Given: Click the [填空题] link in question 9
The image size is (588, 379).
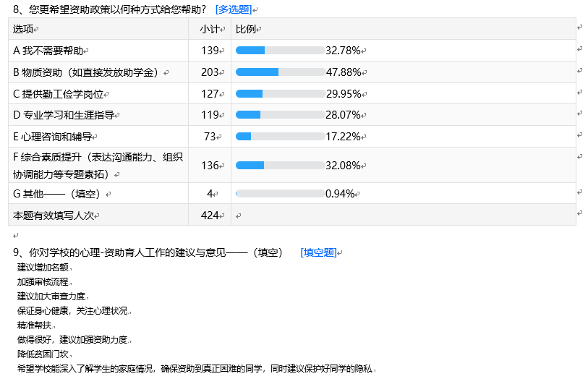Looking at the screenshot, I should [x=318, y=252].
